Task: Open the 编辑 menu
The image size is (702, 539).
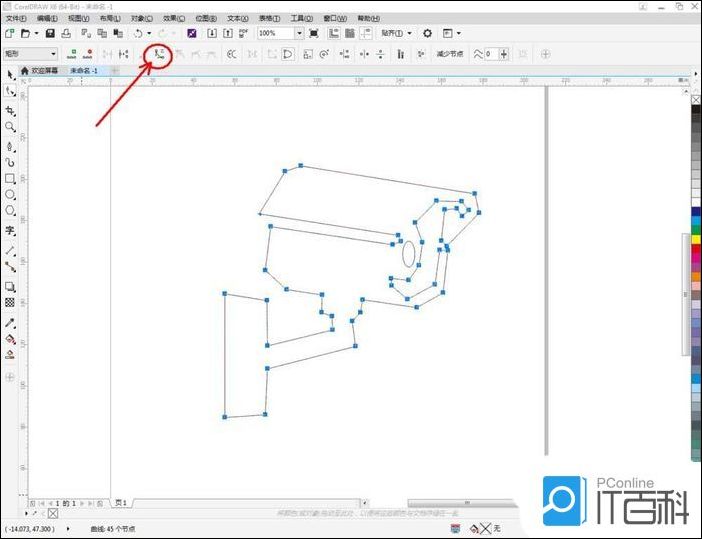Action: 47,18
